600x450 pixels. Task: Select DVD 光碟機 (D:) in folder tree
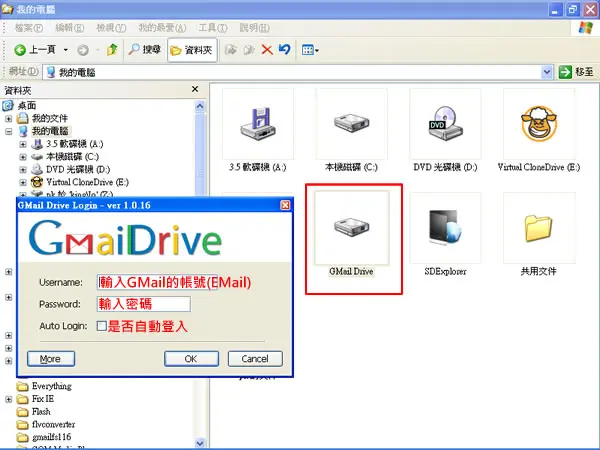[78, 169]
